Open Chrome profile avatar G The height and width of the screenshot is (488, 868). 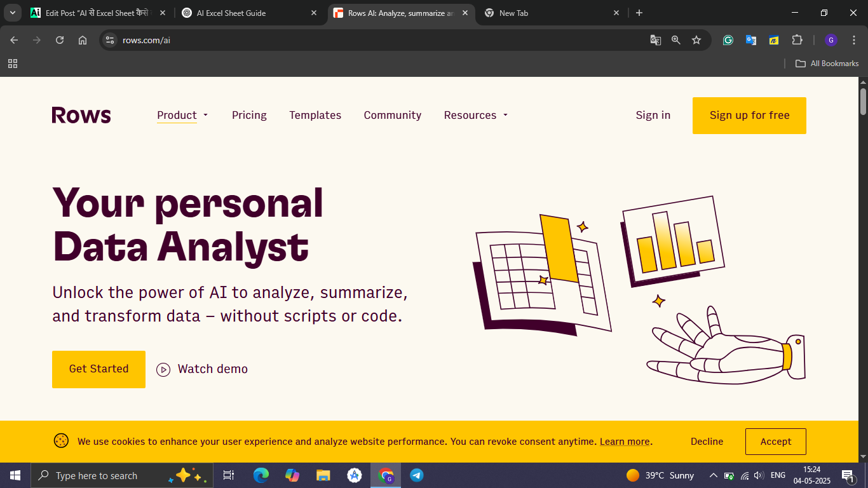click(831, 40)
